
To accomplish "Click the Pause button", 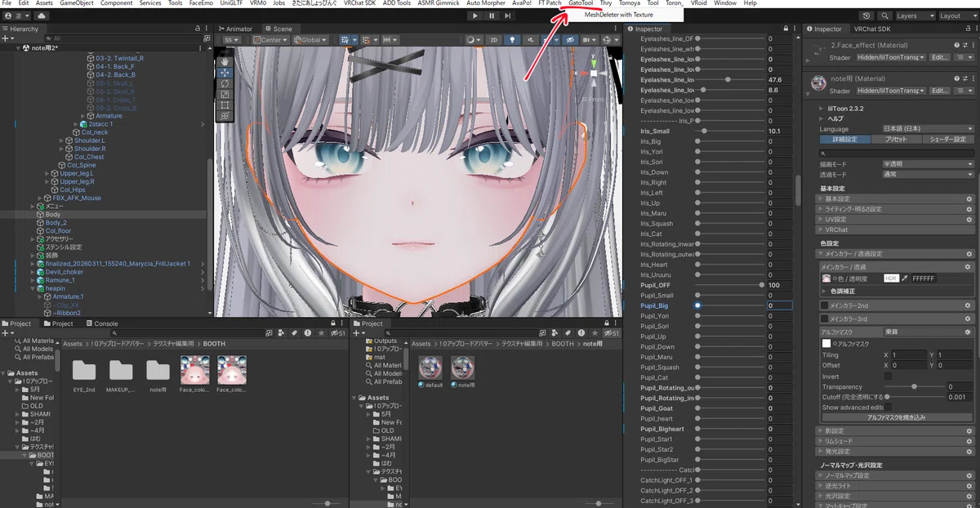I will coord(492,16).
